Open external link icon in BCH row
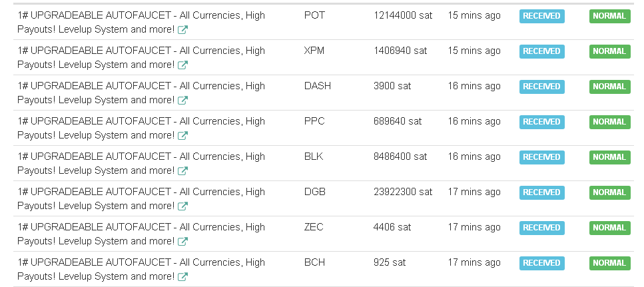 (182, 277)
